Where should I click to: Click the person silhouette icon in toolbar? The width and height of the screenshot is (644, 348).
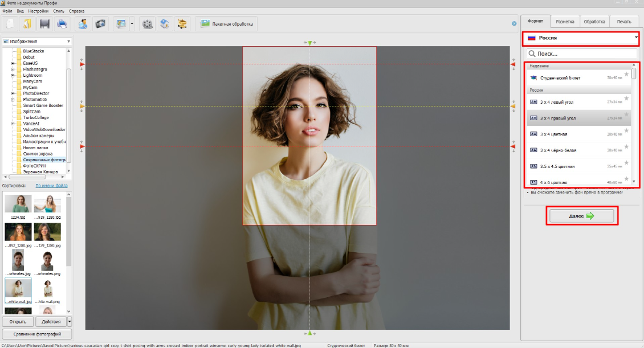point(83,24)
